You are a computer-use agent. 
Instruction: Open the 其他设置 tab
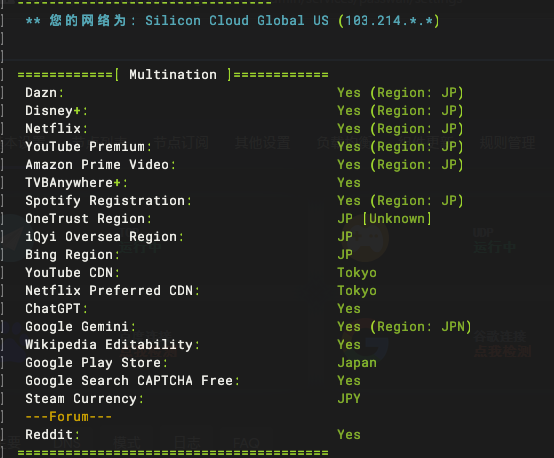(x=263, y=143)
